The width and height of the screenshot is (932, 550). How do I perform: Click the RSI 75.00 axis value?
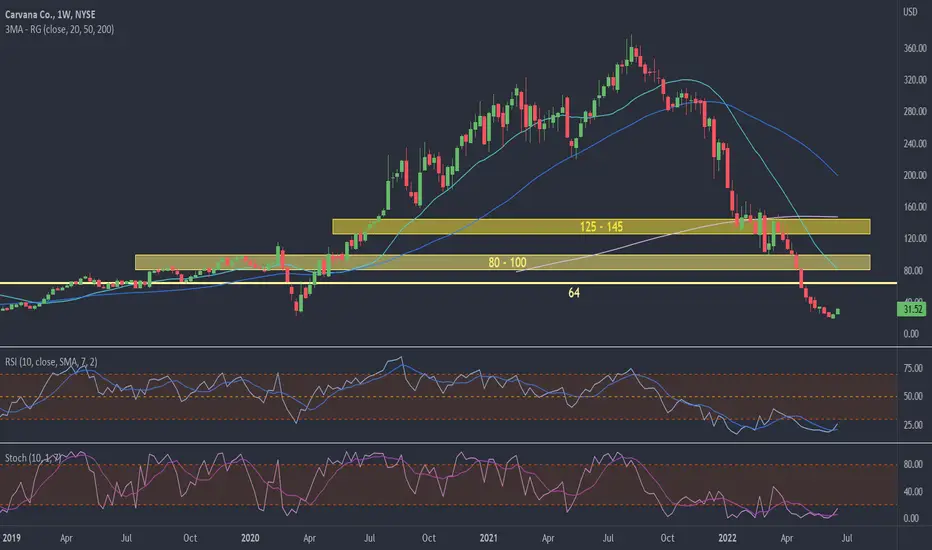(913, 369)
